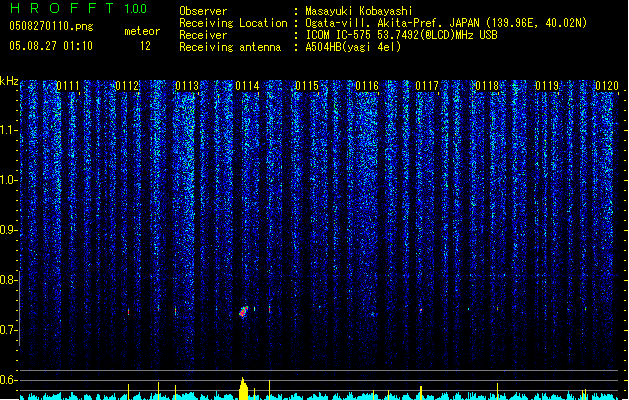Click the 0.8 kHz axis tick label
The height and width of the screenshot is (400, 629).
pyautogui.click(x=8, y=280)
